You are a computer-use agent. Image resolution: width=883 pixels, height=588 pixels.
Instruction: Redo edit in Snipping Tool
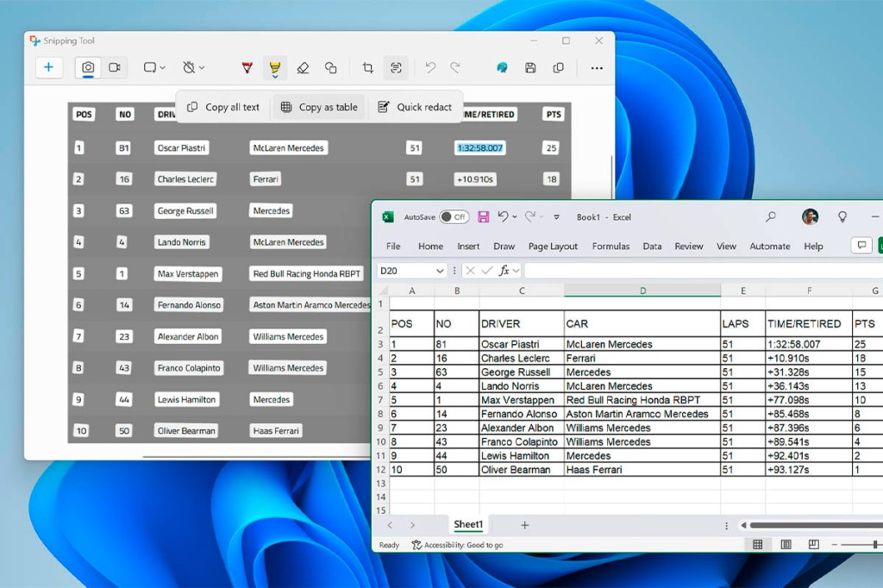click(455, 68)
